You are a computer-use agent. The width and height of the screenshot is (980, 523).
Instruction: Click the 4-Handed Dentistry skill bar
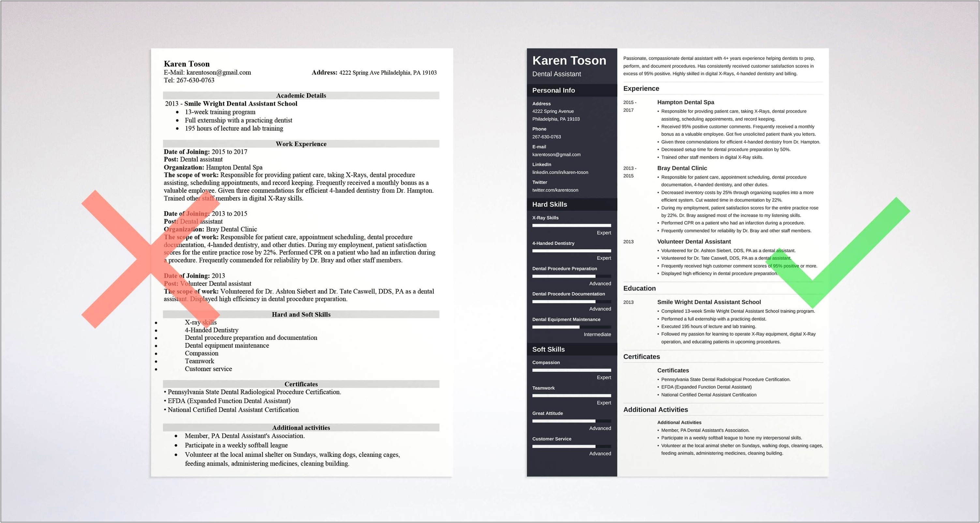point(570,252)
